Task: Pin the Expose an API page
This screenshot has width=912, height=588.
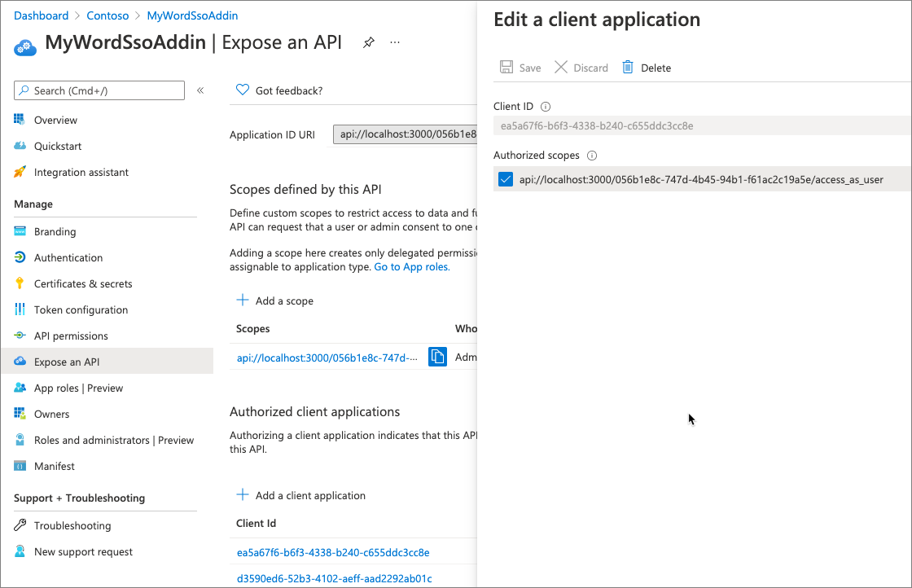Action: click(x=369, y=42)
